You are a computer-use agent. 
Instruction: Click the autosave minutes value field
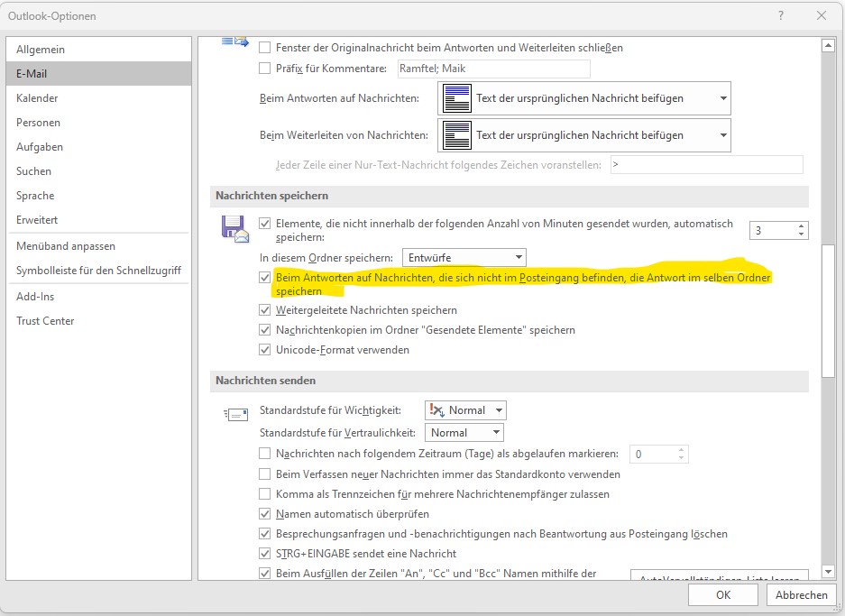click(x=773, y=231)
